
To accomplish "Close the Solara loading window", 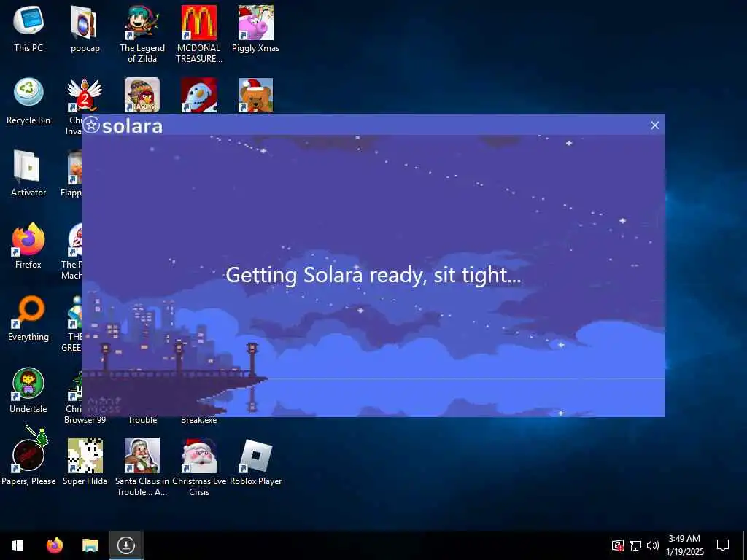I will coord(654,125).
